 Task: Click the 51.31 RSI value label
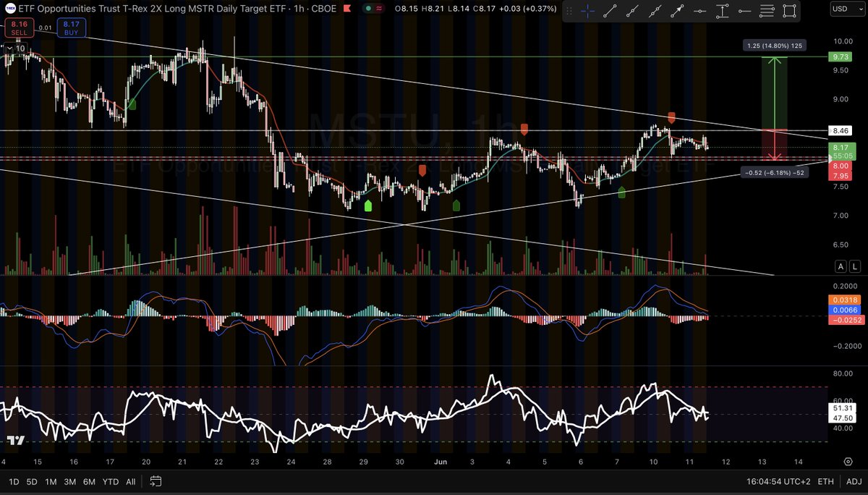[842, 409]
